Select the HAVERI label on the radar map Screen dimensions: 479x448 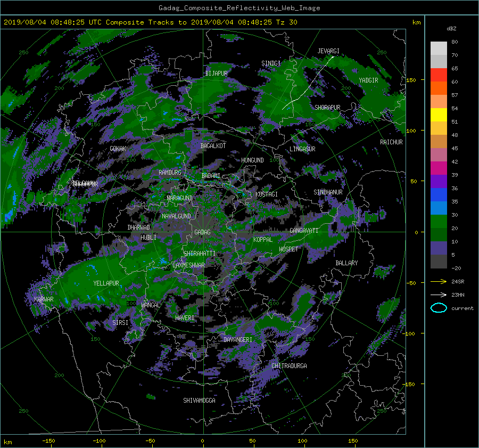pyautogui.click(x=185, y=318)
